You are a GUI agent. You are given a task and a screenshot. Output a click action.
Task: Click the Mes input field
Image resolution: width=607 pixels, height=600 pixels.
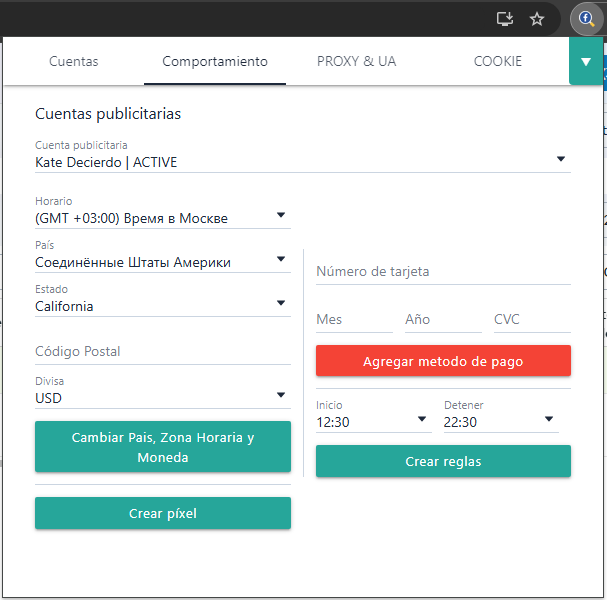coord(354,320)
